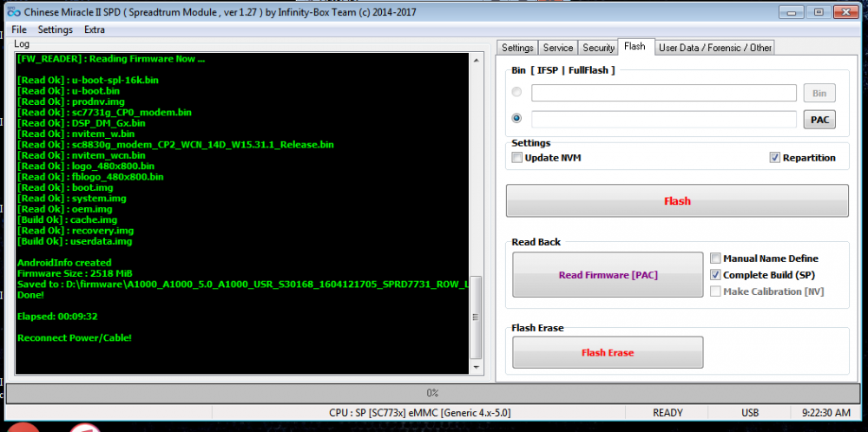Click the CPU : SP [SC773x] status entry

click(419, 413)
